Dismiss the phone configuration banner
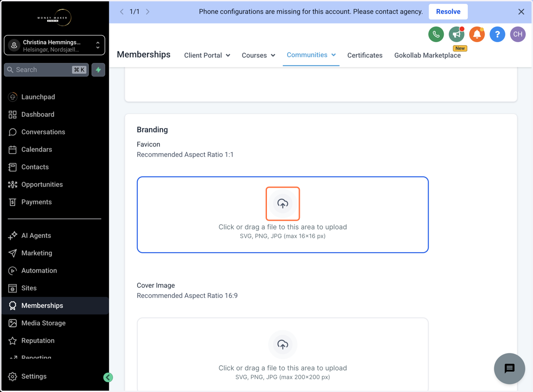 coord(521,12)
